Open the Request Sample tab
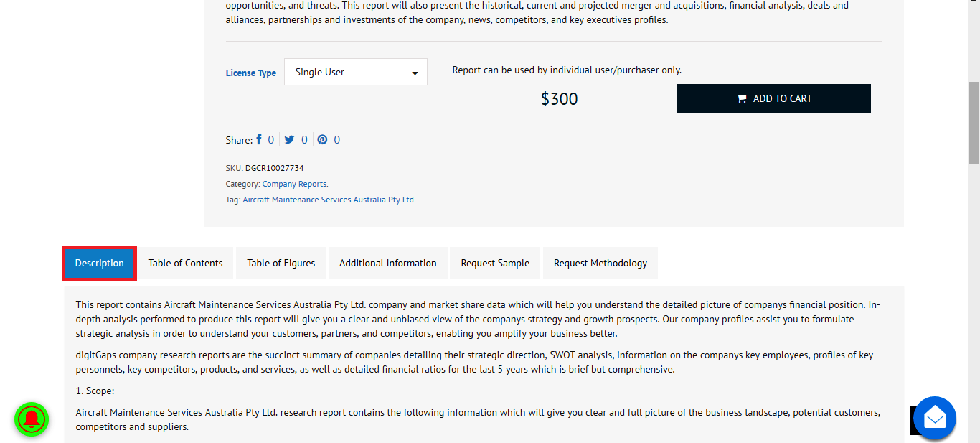The height and width of the screenshot is (443, 980). coord(495,263)
